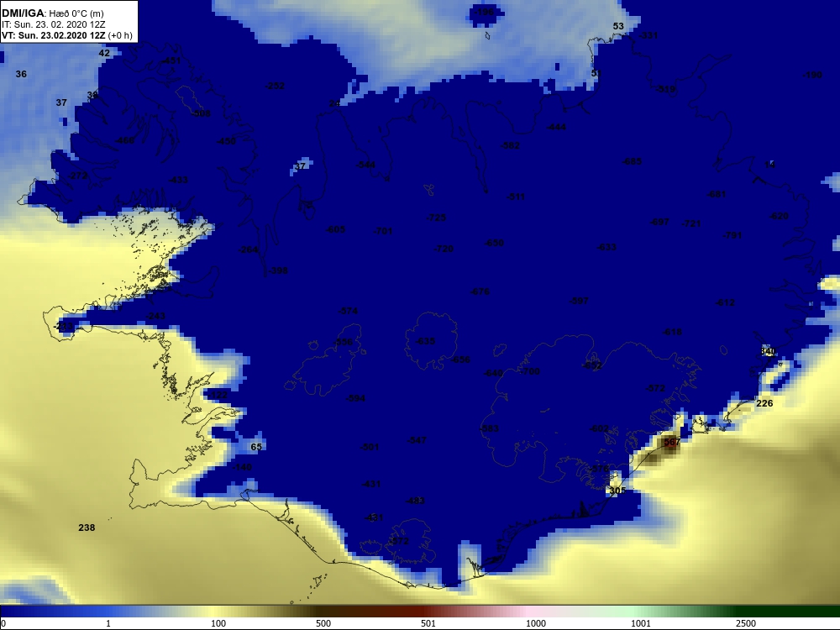
Task: Click the 'DMI/IGA: Hæð 0°C (m)' title line
Action: point(52,13)
